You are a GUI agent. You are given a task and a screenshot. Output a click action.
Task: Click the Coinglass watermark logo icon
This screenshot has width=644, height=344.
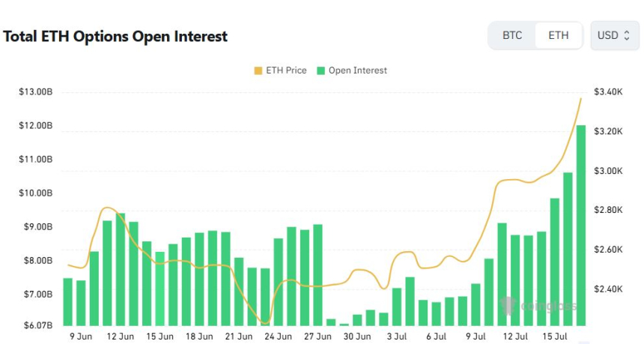[x=508, y=305]
